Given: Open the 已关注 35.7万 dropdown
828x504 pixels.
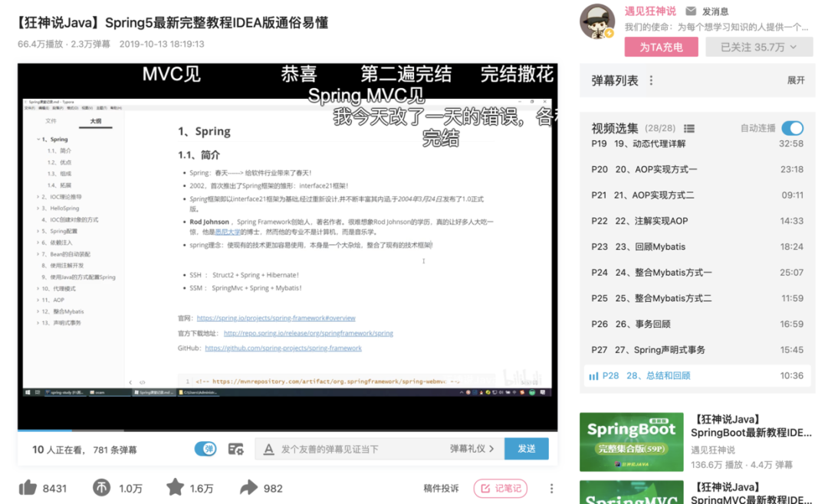Looking at the screenshot, I should (759, 47).
